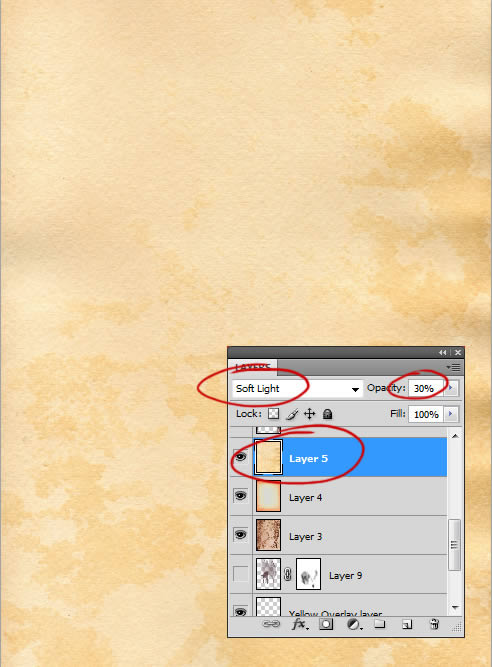The image size is (492, 667).
Task: Open the layer style fx menu
Action: coord(300,624)
